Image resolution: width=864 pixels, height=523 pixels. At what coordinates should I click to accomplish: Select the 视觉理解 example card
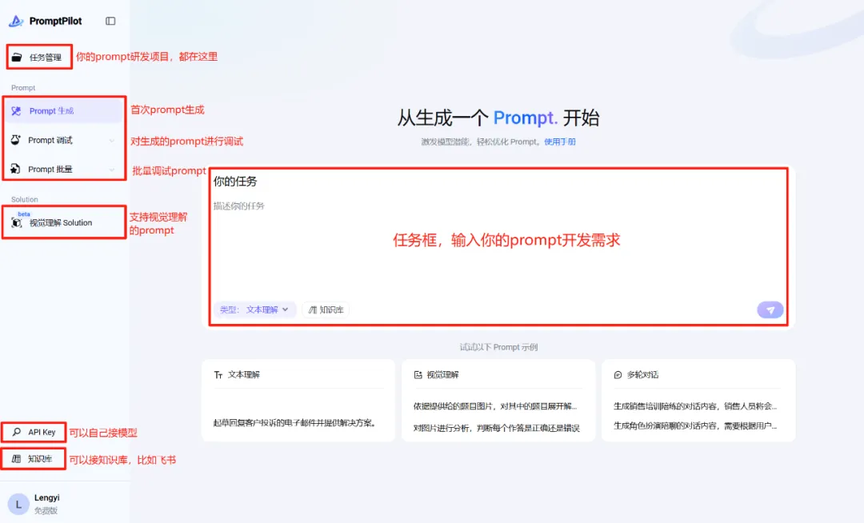[x=498, y=400]
